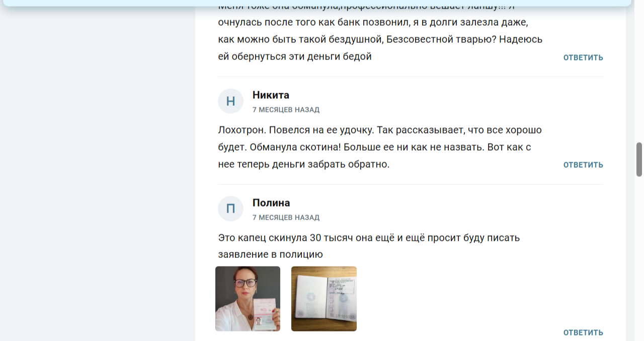Reply to Полина's comment

(583, 332)
